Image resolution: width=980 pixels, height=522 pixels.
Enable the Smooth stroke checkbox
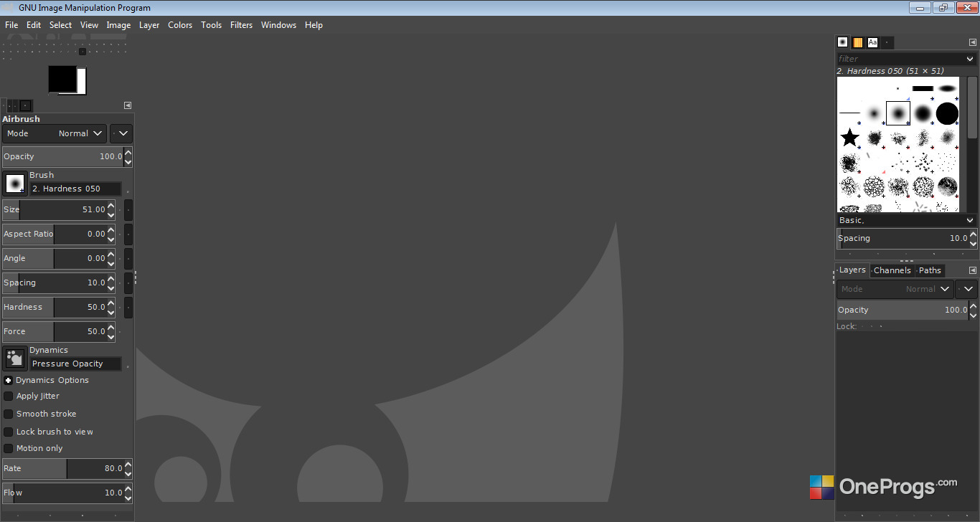pos(9,414)
